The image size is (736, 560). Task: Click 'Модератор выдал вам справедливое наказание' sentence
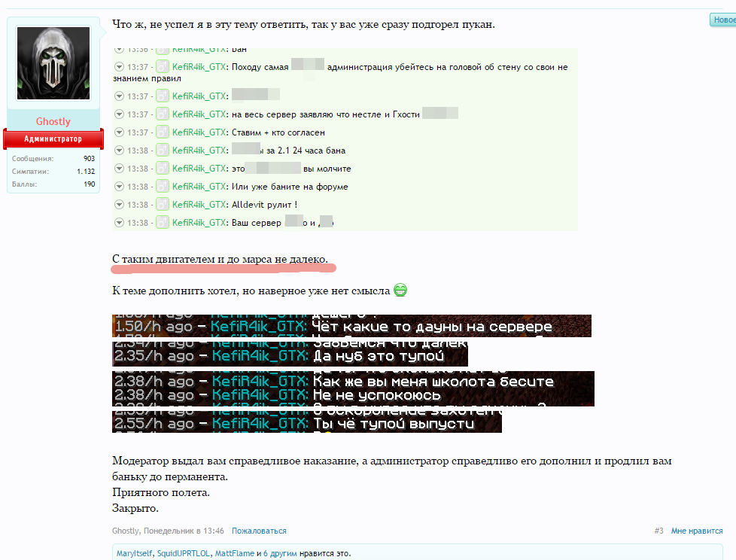coord(392,468)
